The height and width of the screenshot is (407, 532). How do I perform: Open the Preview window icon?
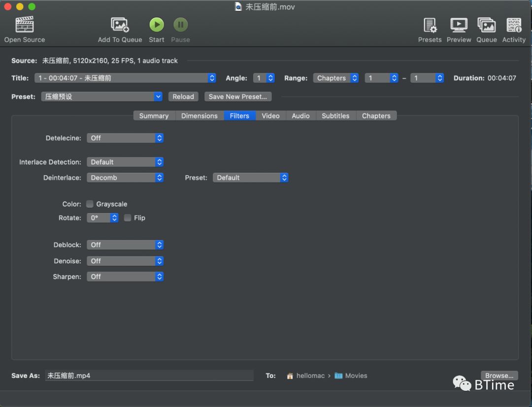(459, 25)
